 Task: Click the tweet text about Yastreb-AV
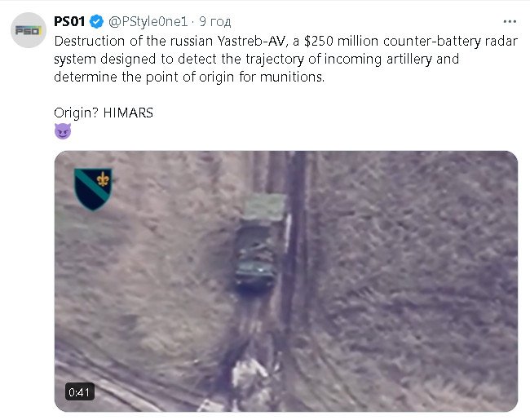coord(285,59)
